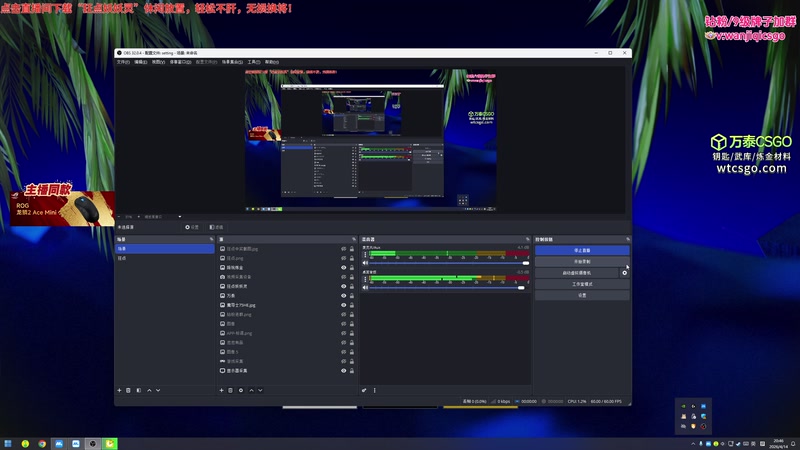
Task: Open the 滤镜 button in source toolbar
Action: [216, 227]
